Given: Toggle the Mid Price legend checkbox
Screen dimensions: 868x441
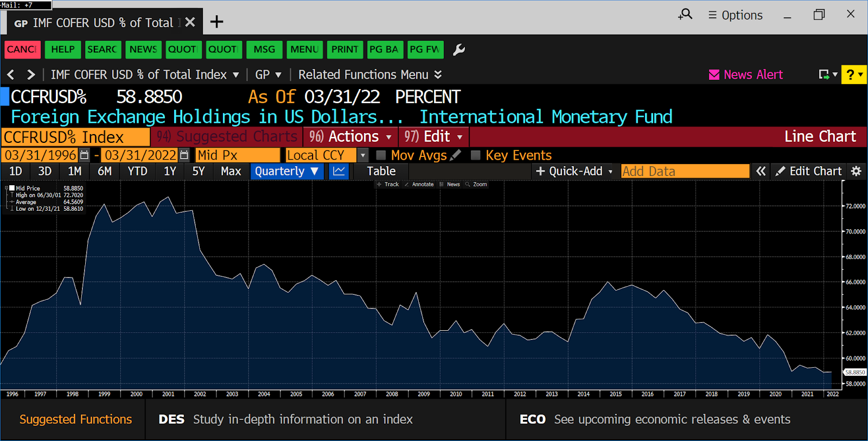Looking at the screenshot, I should coord(12,188).
